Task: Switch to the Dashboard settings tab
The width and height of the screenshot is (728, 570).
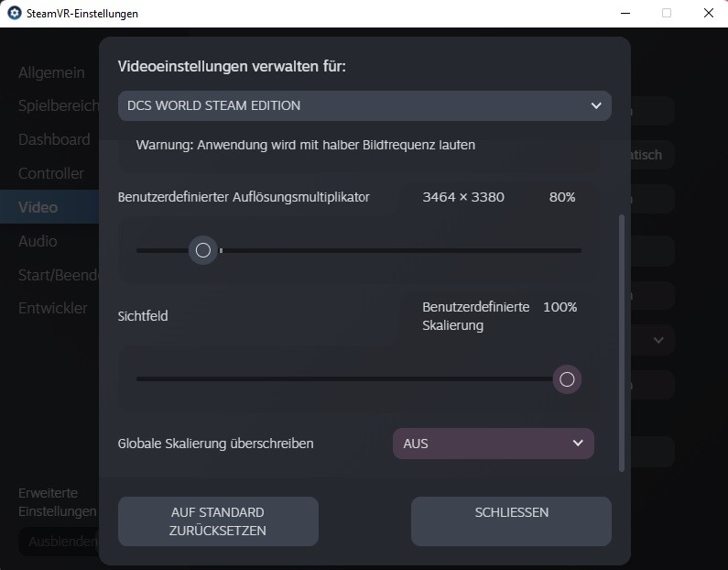Action: (x=54, y=139)
